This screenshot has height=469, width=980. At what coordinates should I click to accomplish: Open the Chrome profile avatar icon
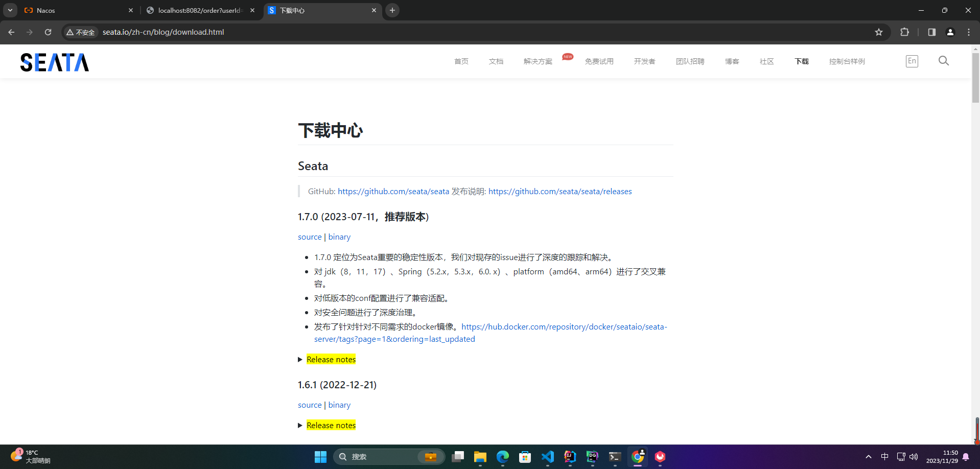point(950,32)
